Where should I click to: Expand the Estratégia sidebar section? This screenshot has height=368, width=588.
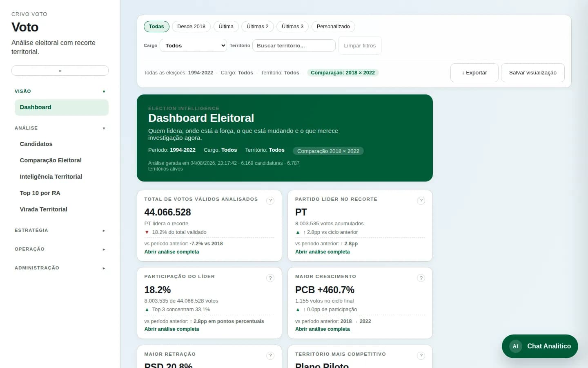(60, 230)
